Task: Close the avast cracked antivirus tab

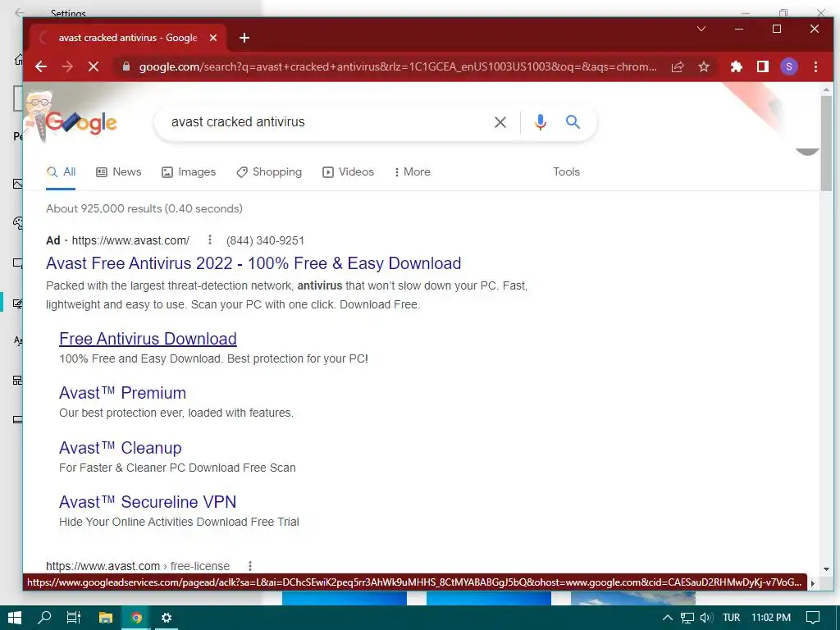Action: point(213,38)
